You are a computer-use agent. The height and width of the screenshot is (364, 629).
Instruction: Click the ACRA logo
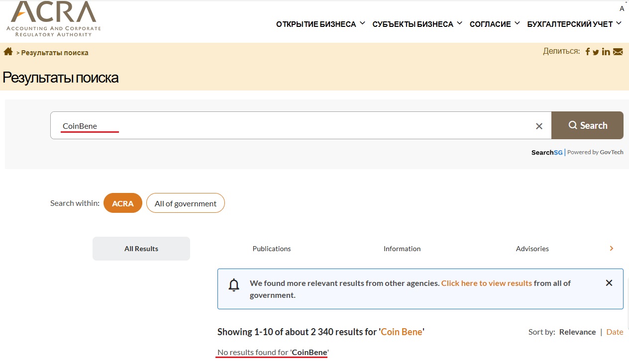[54, 19]
